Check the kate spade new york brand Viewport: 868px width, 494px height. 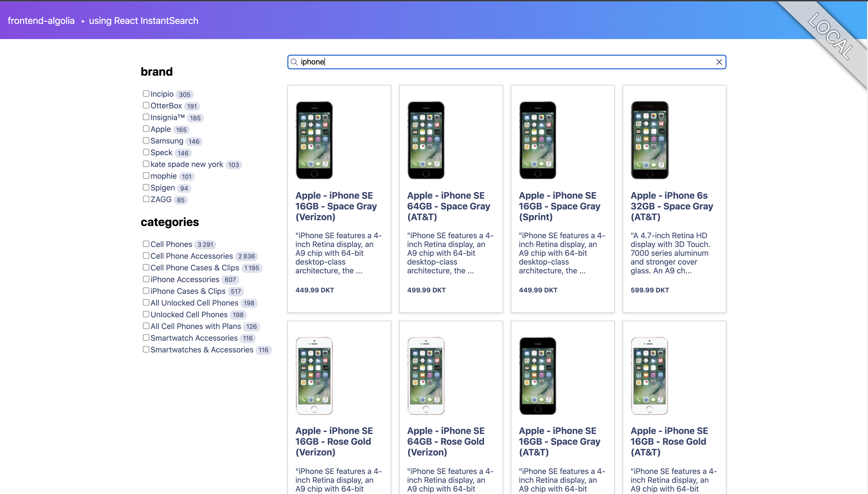point(146,164)
